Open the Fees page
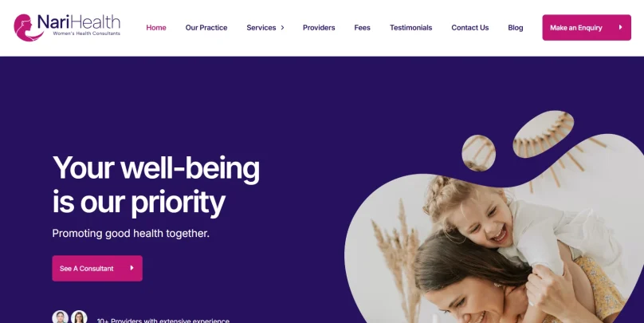Image resolution: width=644 pixels, height=323 pixels. point(362,28)
